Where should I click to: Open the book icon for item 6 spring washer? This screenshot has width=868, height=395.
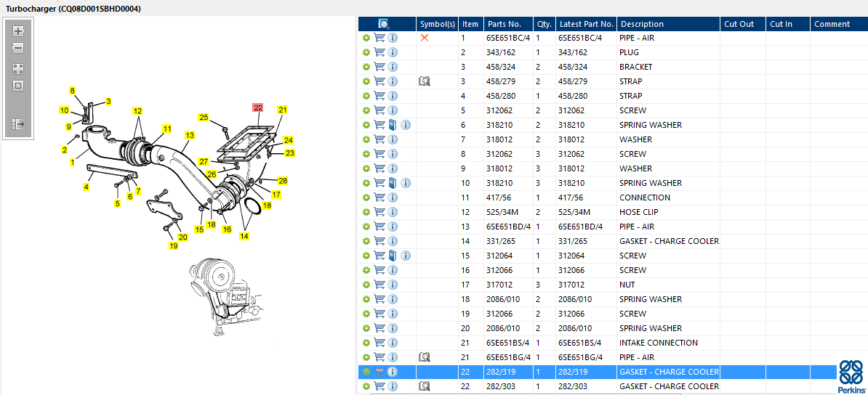pyautogui.click(x=393, y=125)
